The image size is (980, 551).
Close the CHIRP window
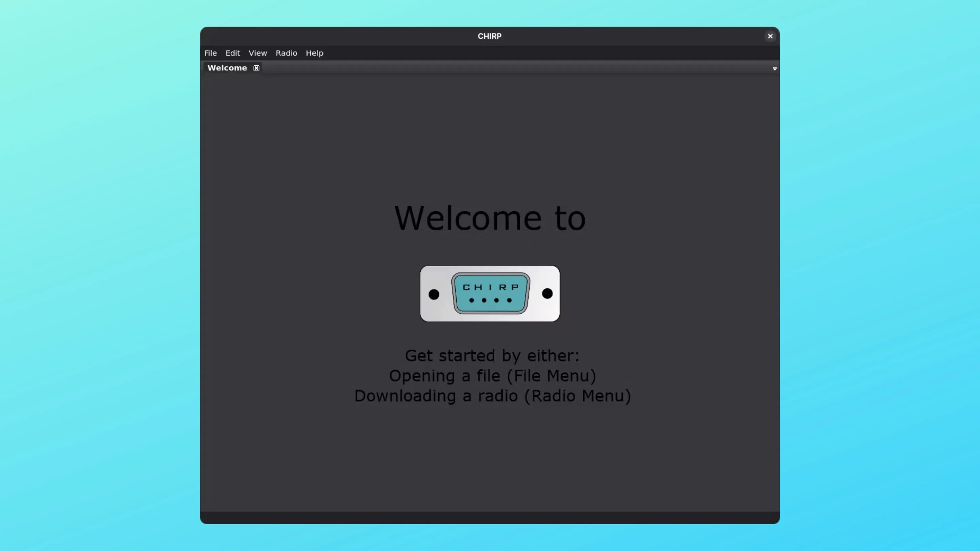(770, 36)
